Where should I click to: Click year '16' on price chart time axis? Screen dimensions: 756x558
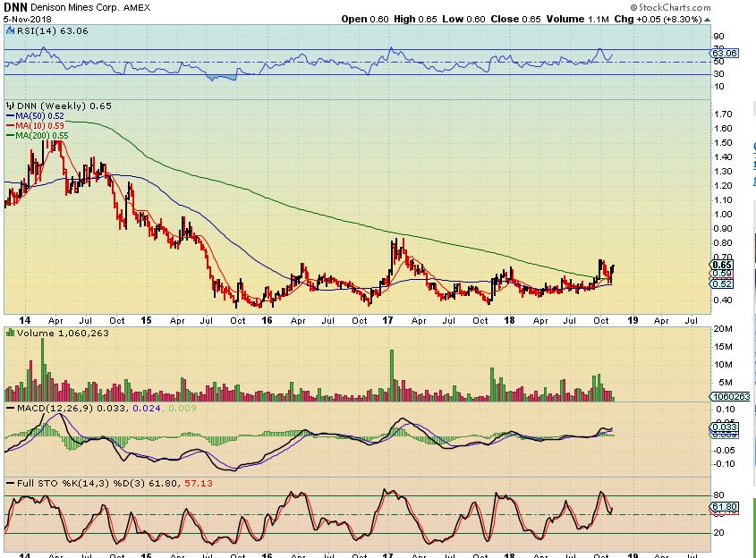(x=267, y=320)
